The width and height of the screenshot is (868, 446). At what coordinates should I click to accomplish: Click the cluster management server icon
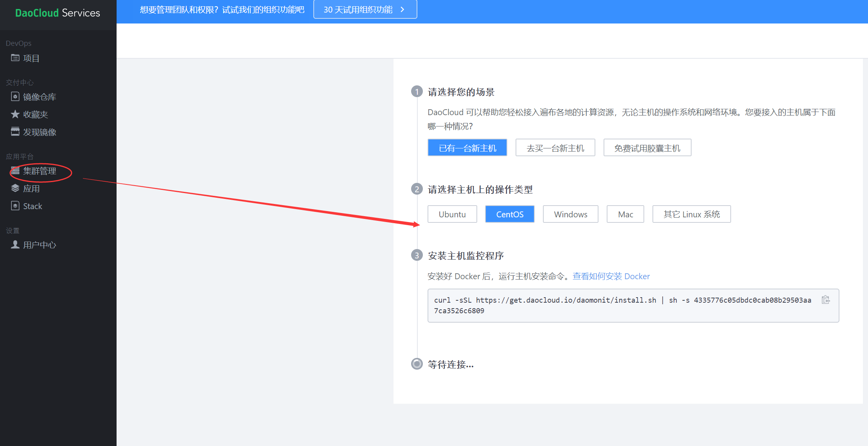click(15, 171)
